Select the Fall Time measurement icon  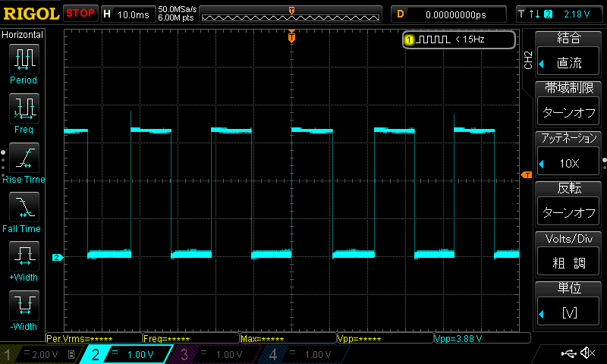(x=24, y=206)
